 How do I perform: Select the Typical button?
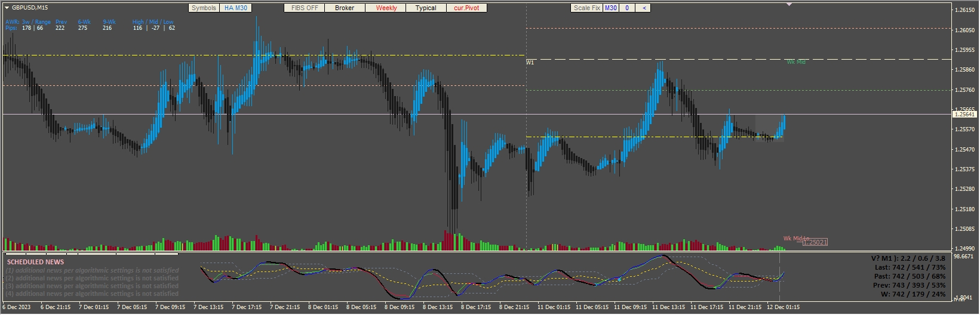426,8
